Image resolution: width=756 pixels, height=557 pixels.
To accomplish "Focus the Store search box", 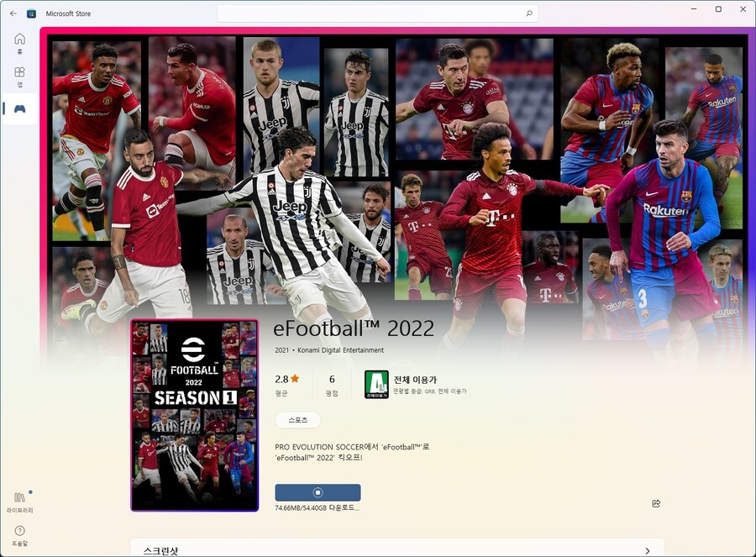I will point(377,13).
